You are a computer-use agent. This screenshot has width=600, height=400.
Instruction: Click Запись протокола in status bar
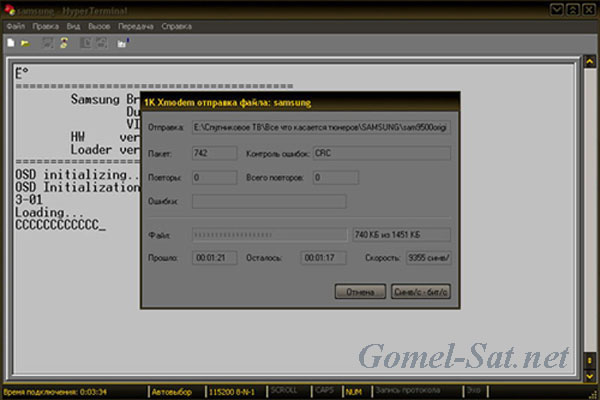[x=408, y=390]
